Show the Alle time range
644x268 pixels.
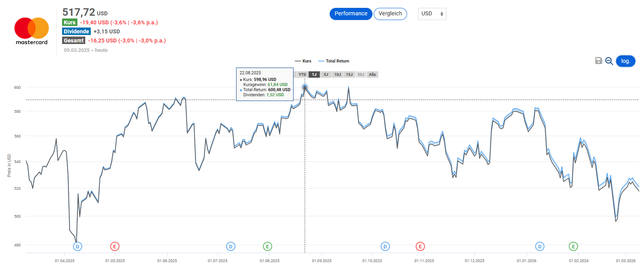pyautogui.click(x=372, y=74)
